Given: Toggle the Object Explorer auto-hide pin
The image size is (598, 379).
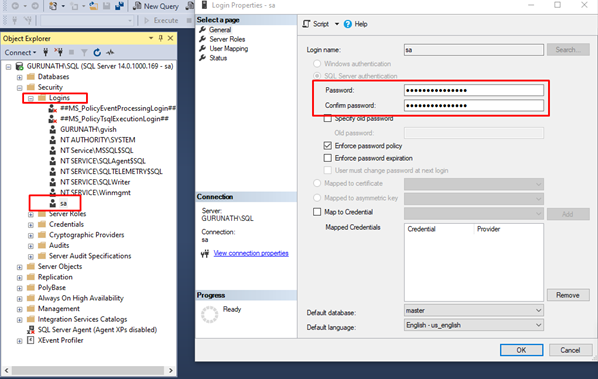Looking at the screenshot, I should coord(161,38).
